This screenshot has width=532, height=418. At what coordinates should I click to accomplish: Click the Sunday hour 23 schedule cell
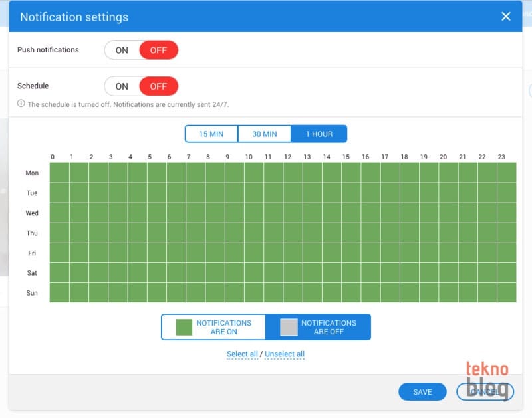click(x=506, y=292)
